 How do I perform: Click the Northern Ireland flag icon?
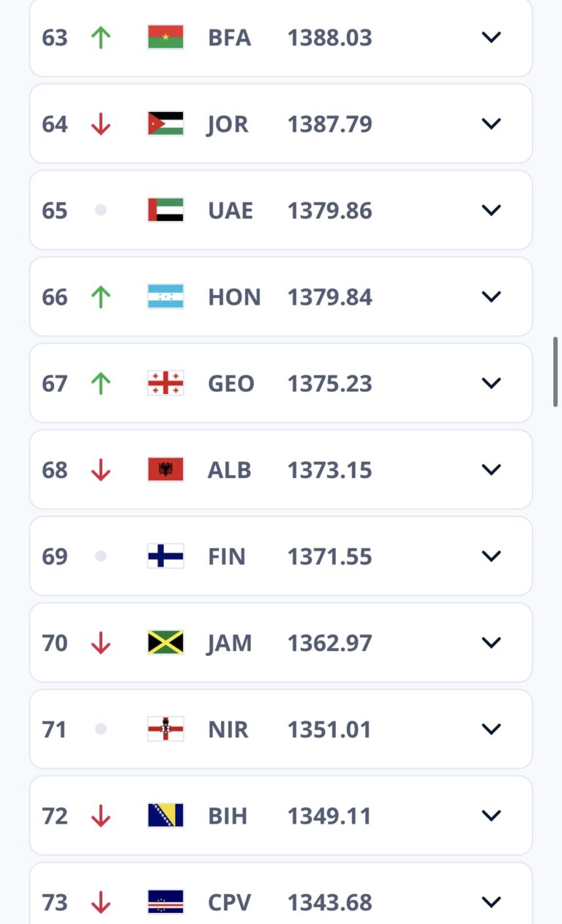tap(165, 729)
